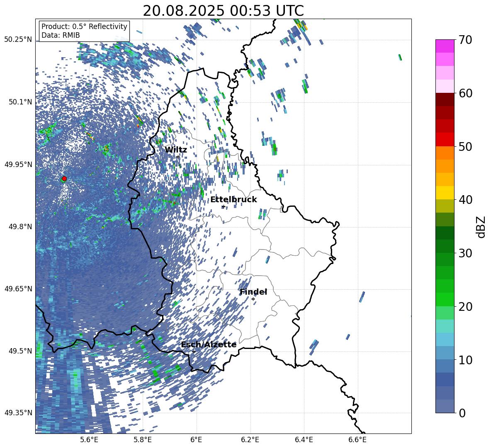491x448 pixels.
Task: Click the 20 tick label on colorbar
Action: pos(465,306)
